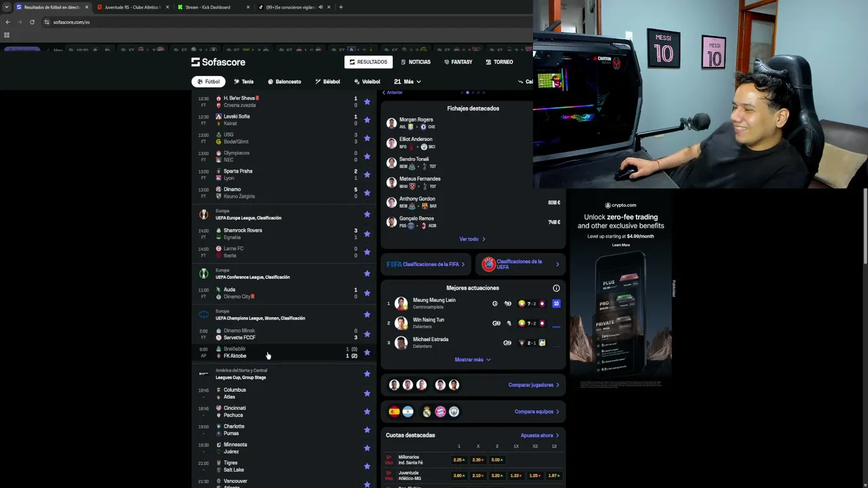Open the Chrome apps grid icon
This screenshot has height=488, width=868.
pos(7,35)
